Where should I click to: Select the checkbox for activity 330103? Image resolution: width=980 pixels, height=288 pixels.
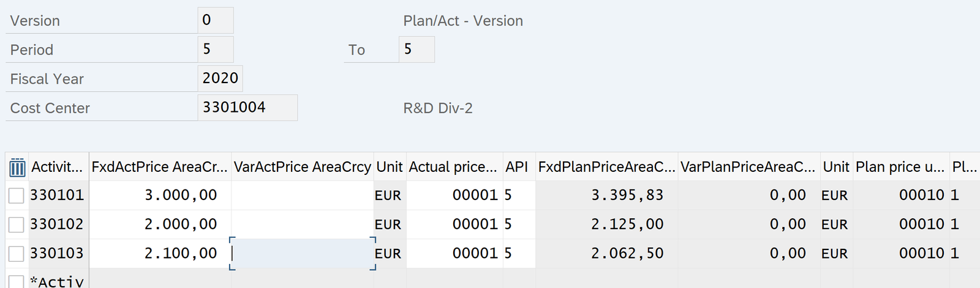point(17,253)
